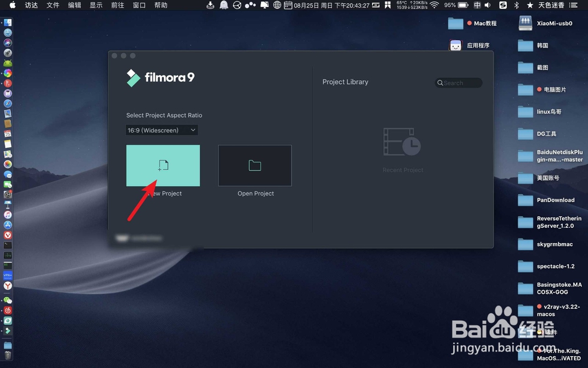Click the Open Project tile
The image size is (588, 368).
pos(255,165)
